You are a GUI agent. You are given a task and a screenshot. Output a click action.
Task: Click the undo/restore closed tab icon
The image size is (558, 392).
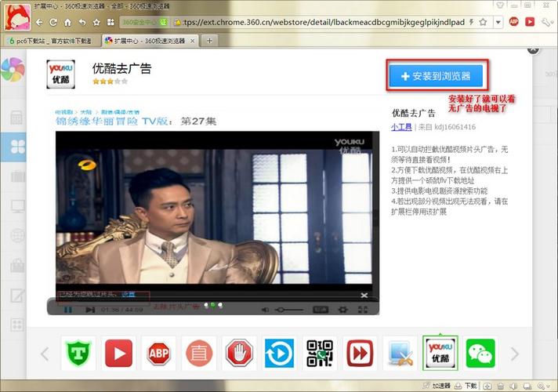click(82, 23)
